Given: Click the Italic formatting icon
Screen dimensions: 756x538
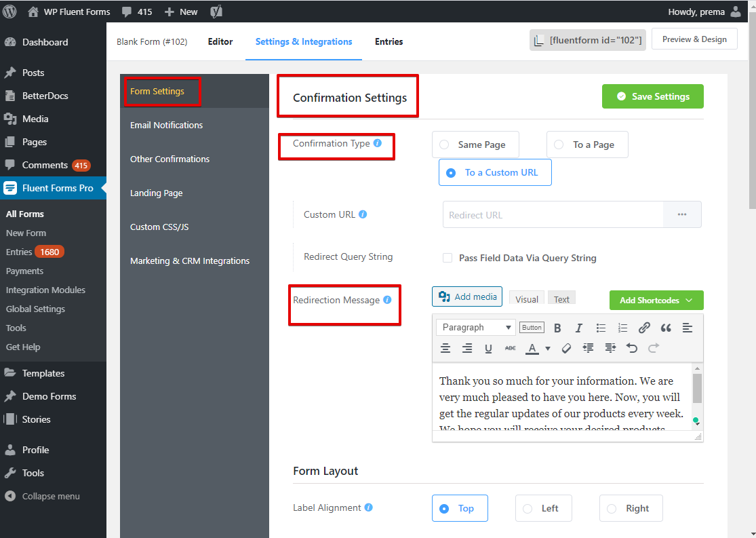Looking at the screenshot, I should tap(578, 328).
